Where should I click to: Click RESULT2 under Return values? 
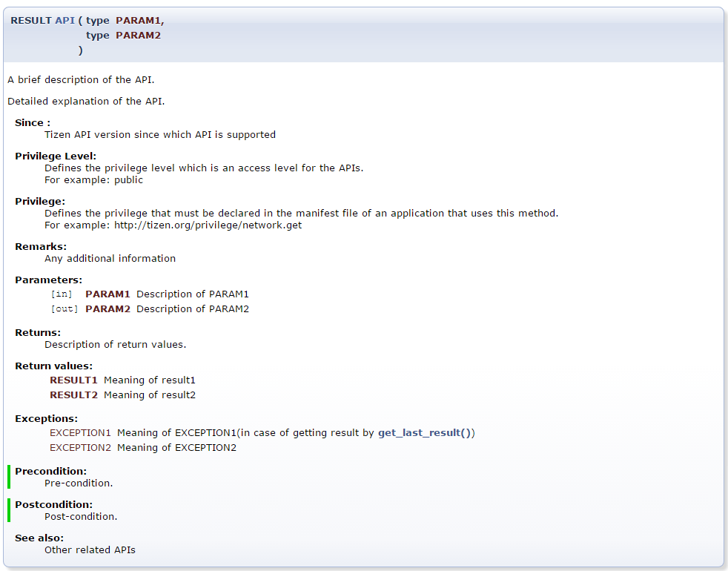73,395
